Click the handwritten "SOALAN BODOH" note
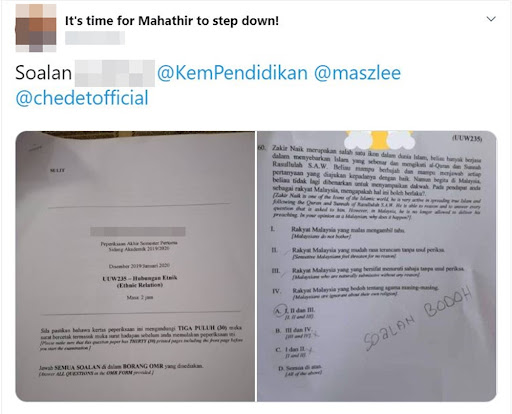 (x=418, y=318)
